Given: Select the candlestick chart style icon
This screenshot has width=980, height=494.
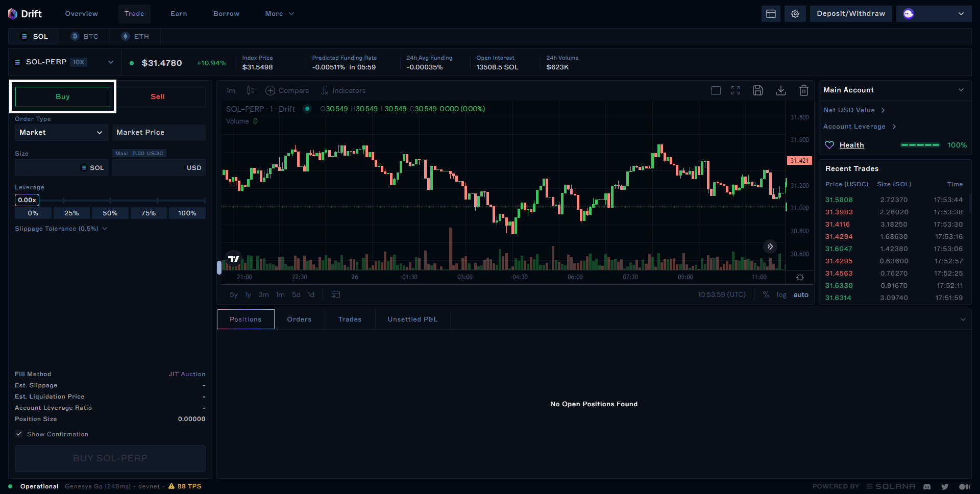Looking at the screenshot, I should click(x=251, y=90).
